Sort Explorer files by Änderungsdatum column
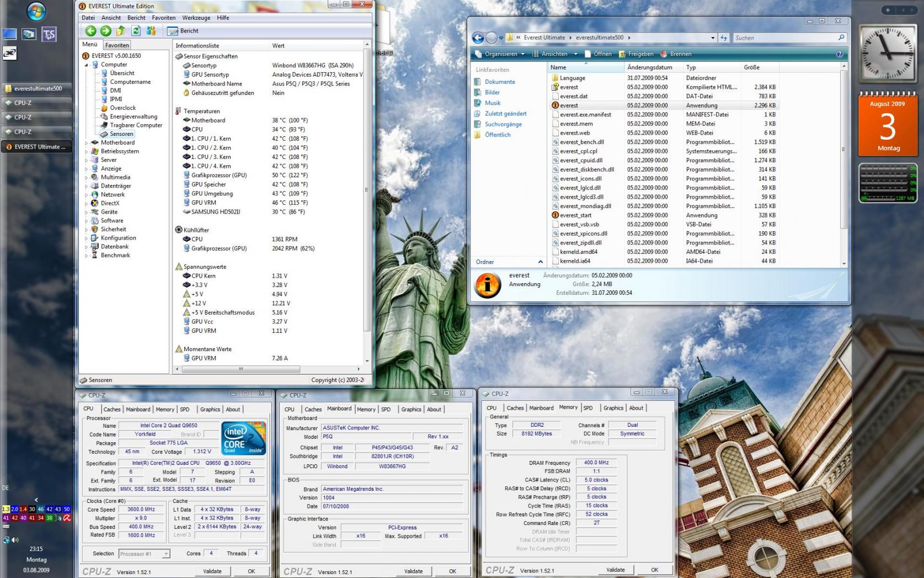This screenshot has width=924, height=578. coord(653,67)
